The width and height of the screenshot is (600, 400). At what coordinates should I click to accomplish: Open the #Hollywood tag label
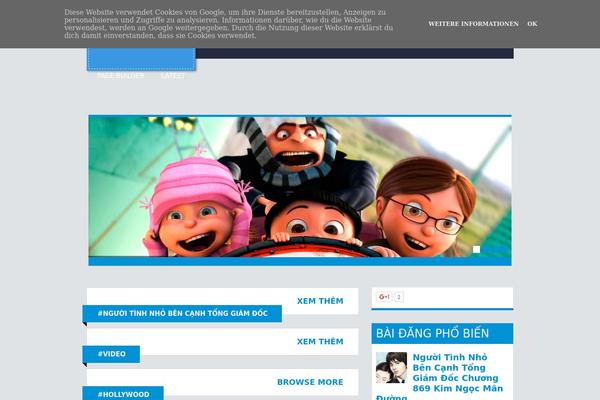[x=123, y=394]
